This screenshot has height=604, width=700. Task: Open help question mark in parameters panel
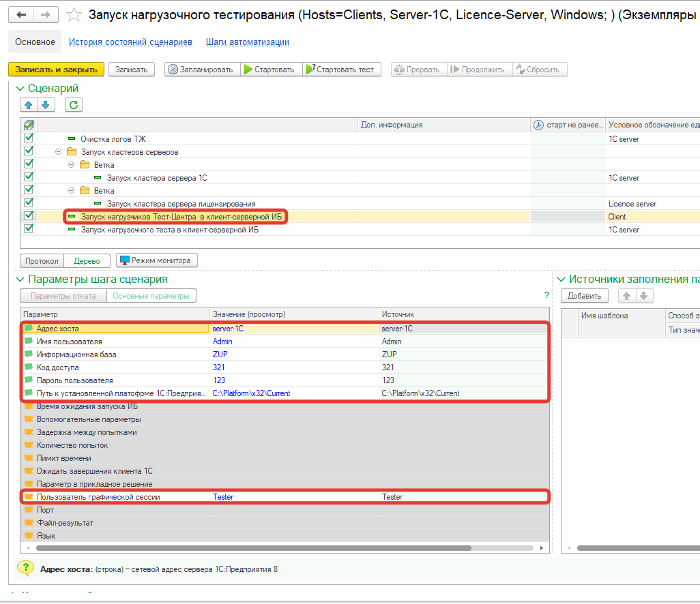pyautogui.click(x=546, y=295)
